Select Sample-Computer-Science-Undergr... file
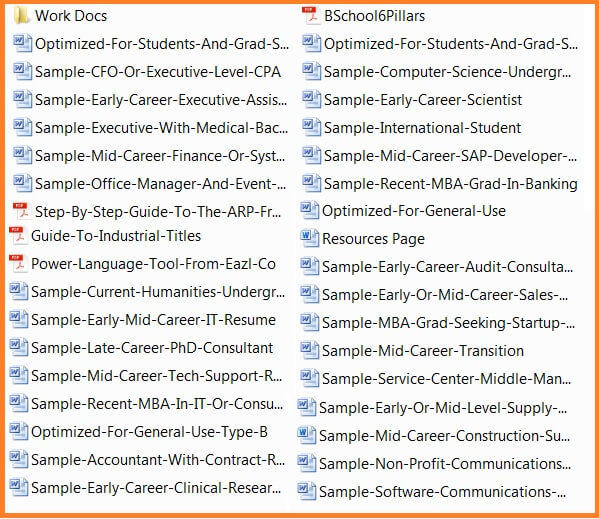The height and width of the screenshot is (519, 599). click(x=448, y=72)
